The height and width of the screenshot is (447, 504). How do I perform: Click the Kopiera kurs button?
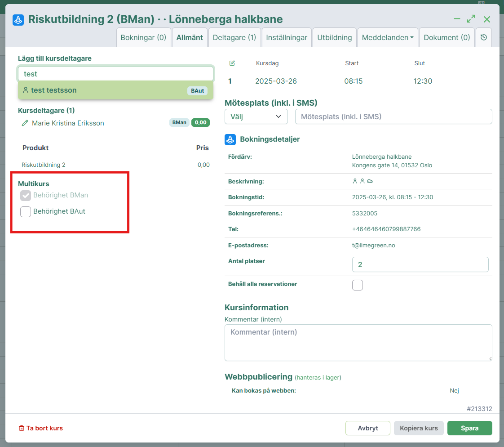click(419, 428)
